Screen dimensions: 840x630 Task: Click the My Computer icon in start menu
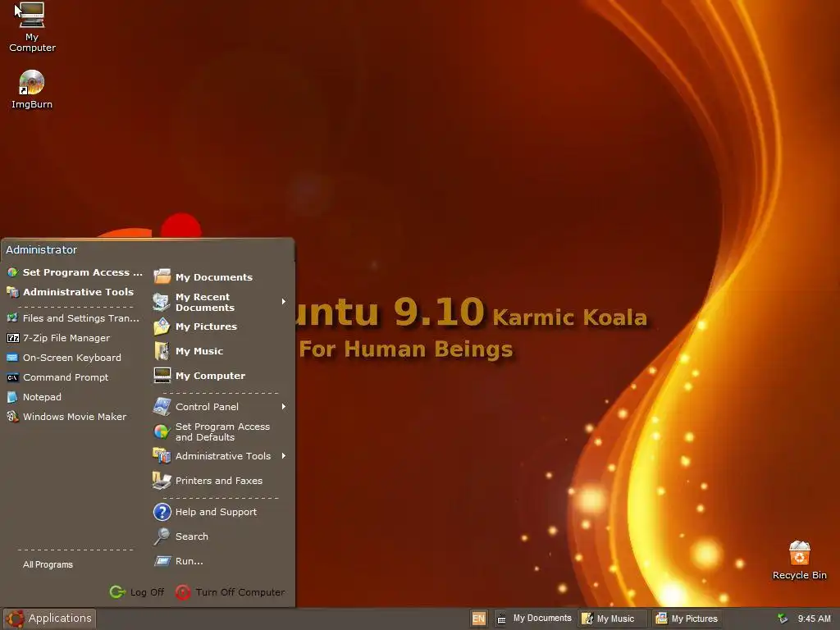(x=162, y=376)
